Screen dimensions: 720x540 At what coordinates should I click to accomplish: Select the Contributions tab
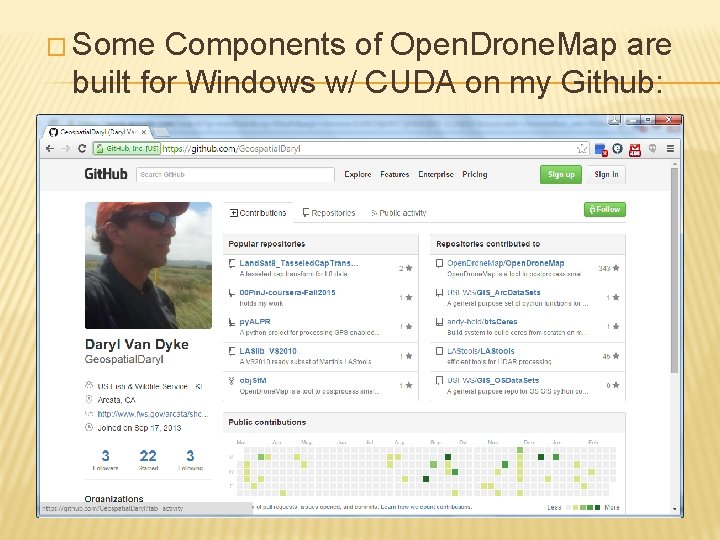point(258,213)
